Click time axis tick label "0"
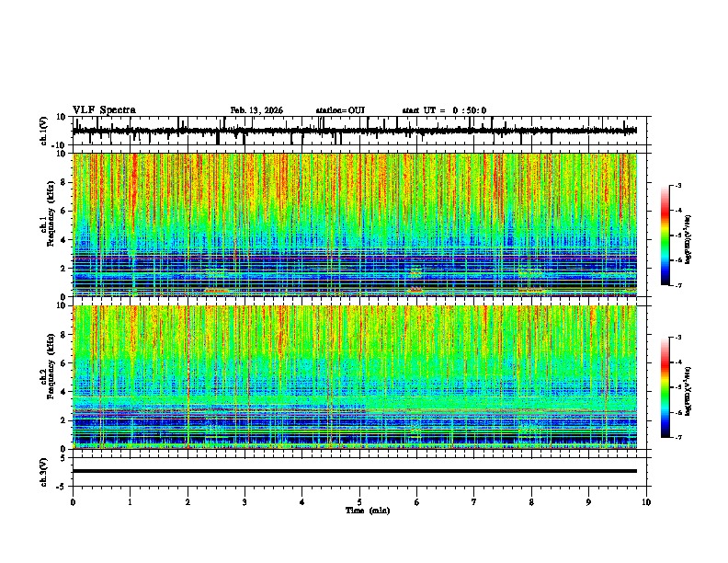Image resolution: width=728 pixels, height=563 pixels. [73, 502]
